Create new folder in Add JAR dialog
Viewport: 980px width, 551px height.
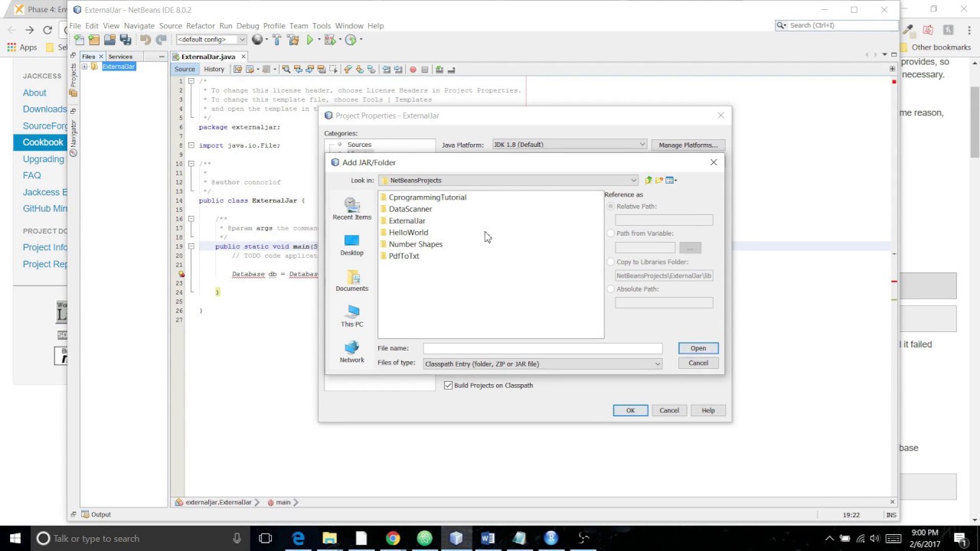click(x=658, y=181)
